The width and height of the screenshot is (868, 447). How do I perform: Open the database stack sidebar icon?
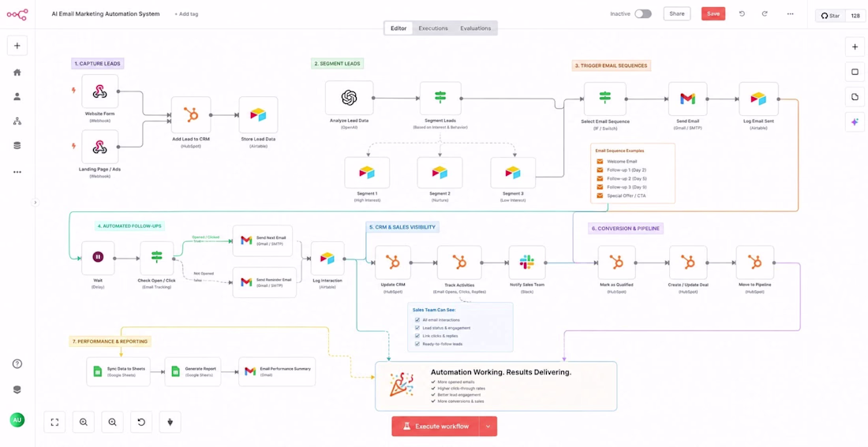tap(17, 146)
